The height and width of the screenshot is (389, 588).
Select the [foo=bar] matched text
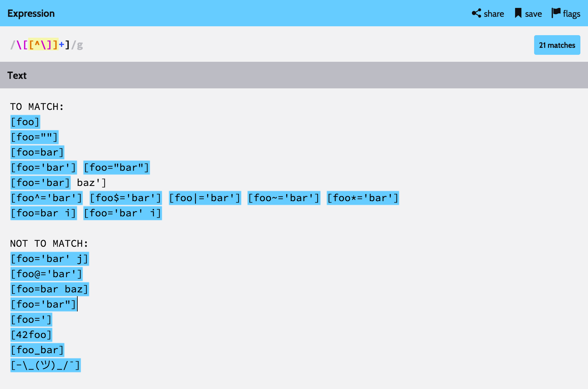tap(37, 152)
